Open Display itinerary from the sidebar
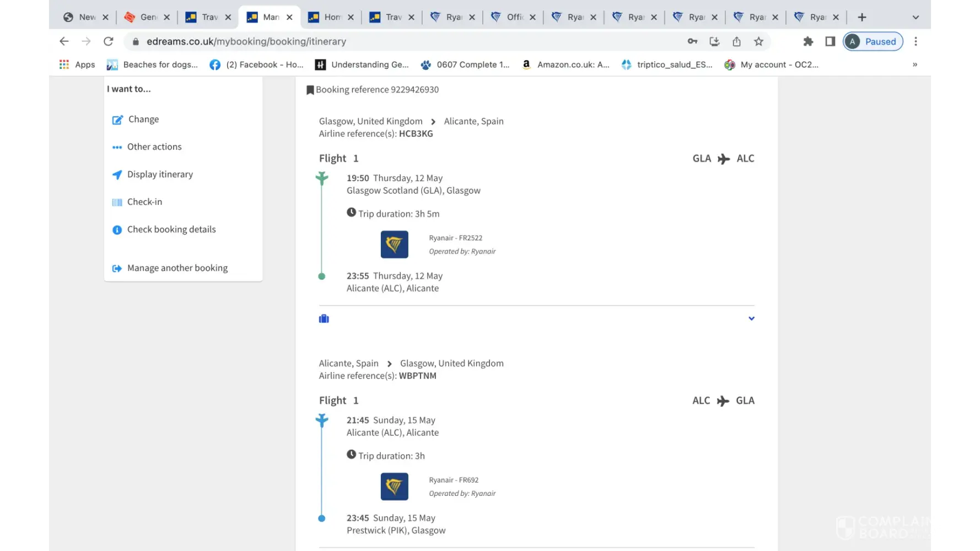The width and height of the screenshot is (980, 551). (159, 175)
